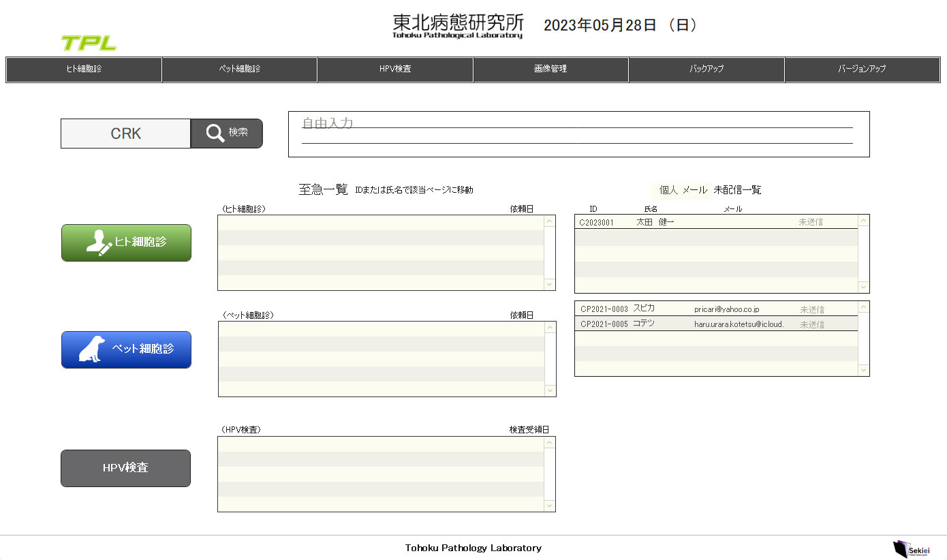Click the green TPL logo
The image size is (947, 560).
coord(89,44)
